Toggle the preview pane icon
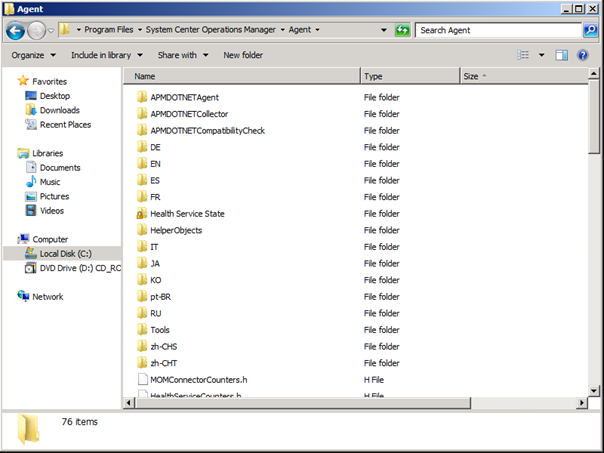The width and height of the screenshot is (604, 453). [x=561, y=55]
